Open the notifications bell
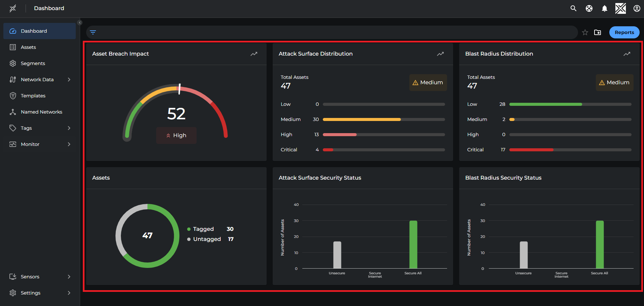Image resolution: width=644 pixels, height=306 pixels. (604, 8)
